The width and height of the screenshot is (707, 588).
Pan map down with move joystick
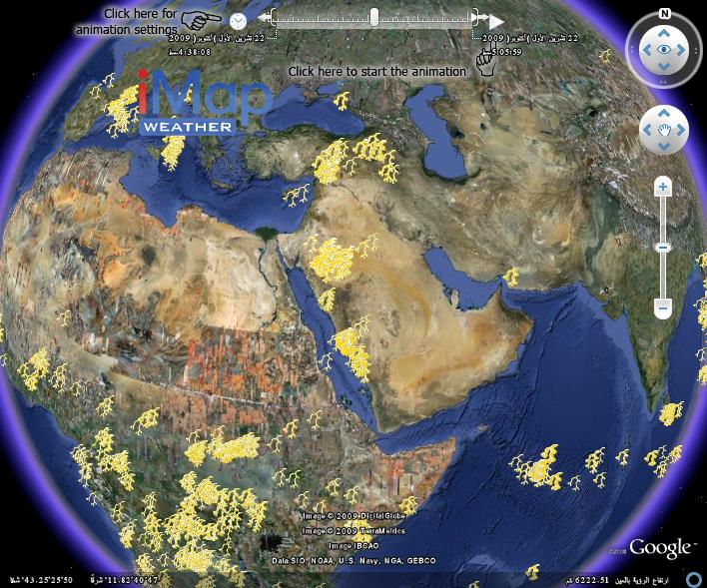[x=663, y=148]
